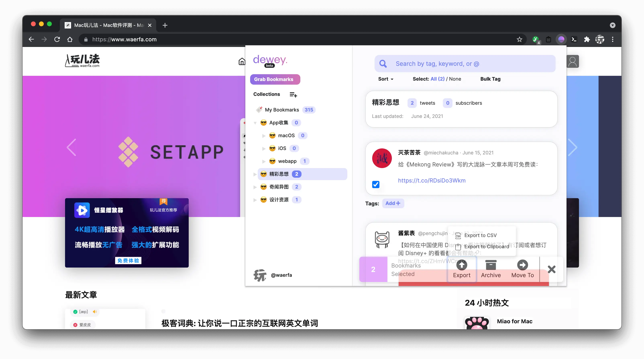Expand the 设计资源 collection
This screenshot has width=644, height=359.
pos(255,200)
